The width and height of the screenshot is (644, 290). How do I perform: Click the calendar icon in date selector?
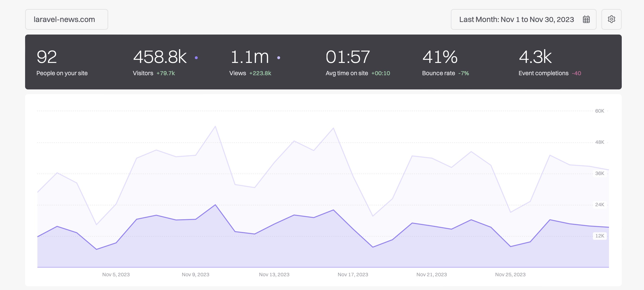pos(586,19)
